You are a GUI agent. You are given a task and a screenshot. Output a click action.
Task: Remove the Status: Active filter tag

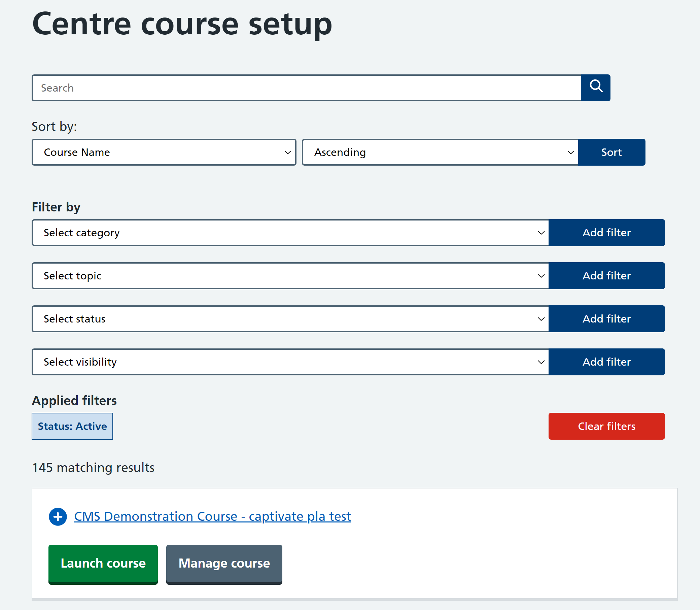coord(72,426)
